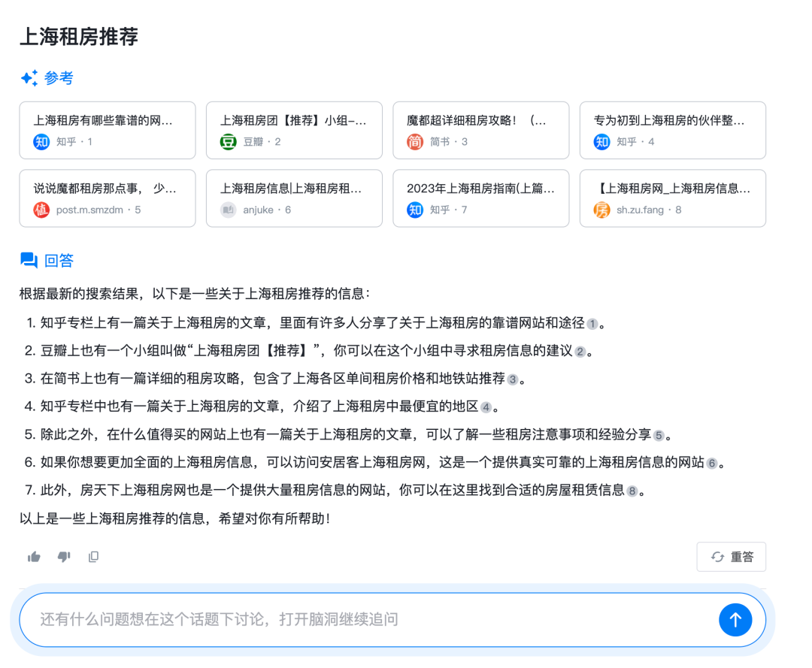Image resolution: width=812 pixels, height=668 pixels.
Task: Click the 上海租房推荐 page title
Action: pyautogui.click(x=79, y=37)
